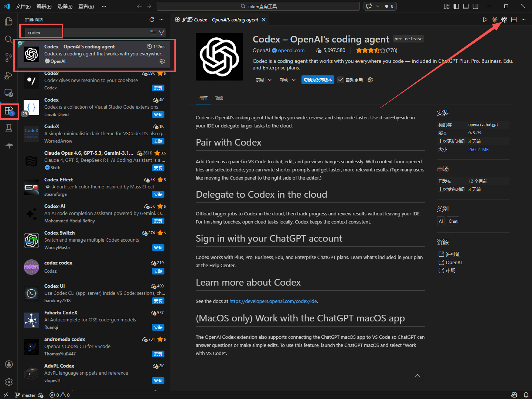
Task: Select the Run and Debug icon
Action: (9, 75)
